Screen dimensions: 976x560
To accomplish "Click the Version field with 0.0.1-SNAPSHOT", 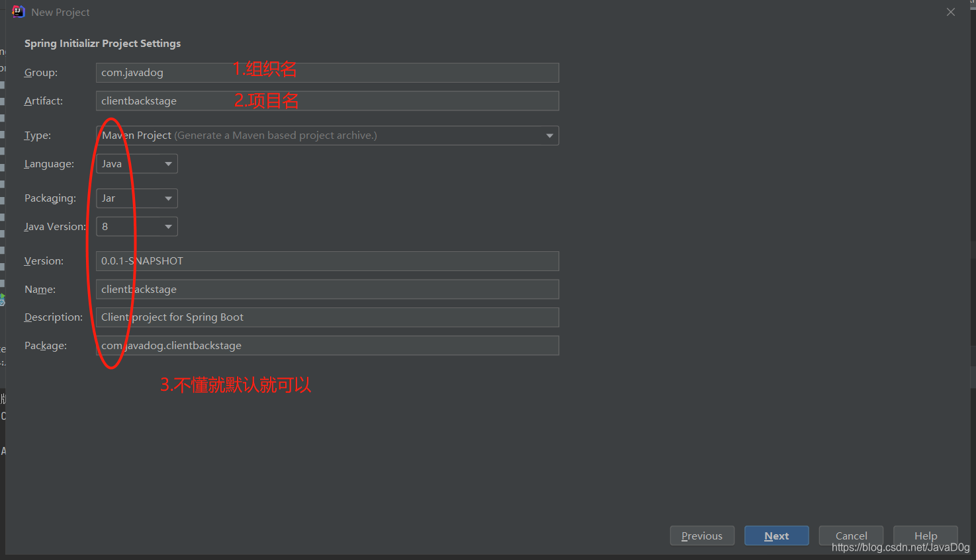I will pos(328,261).
